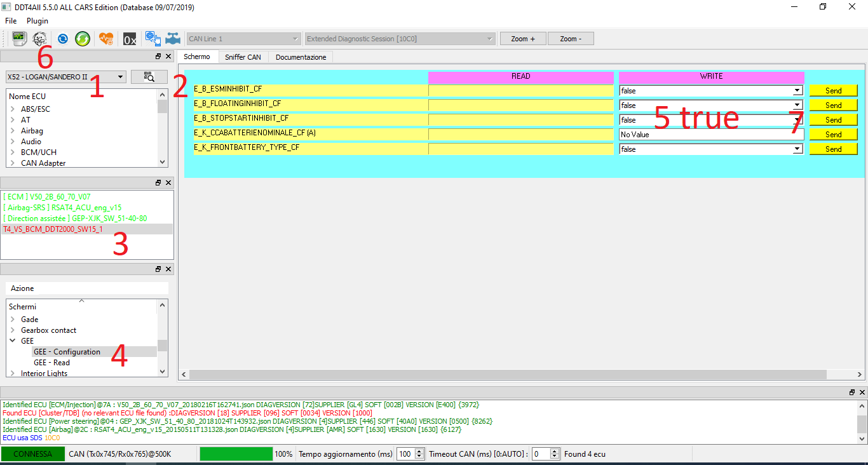Viewport: 868px width, 465px height.
Task: Click the expert mode face icon
Action: pos(39,39)
